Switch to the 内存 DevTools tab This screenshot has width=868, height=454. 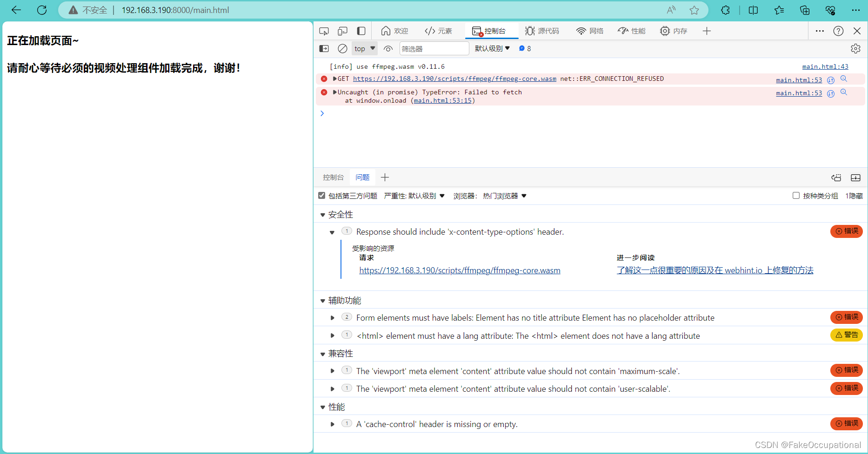point(674,31)
